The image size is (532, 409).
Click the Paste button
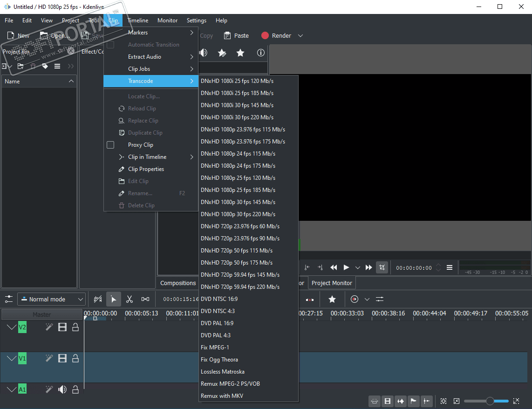pyautogui.click(x=237, y=35)
